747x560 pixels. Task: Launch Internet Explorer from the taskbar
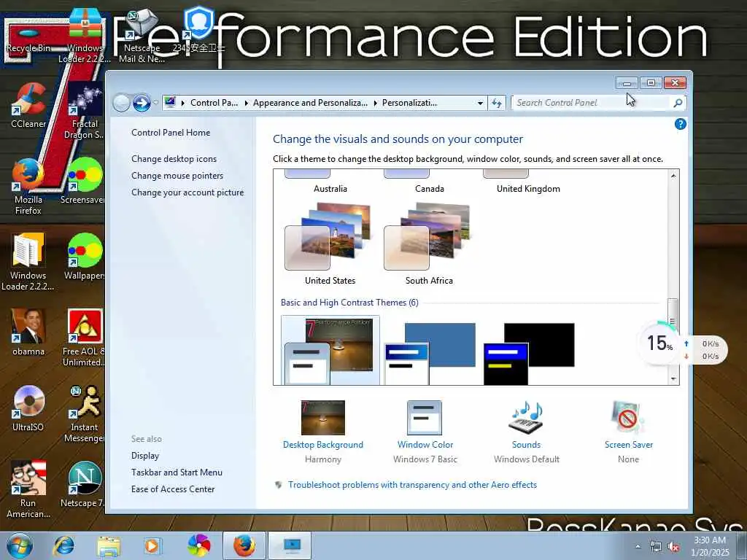click(63, 545)
